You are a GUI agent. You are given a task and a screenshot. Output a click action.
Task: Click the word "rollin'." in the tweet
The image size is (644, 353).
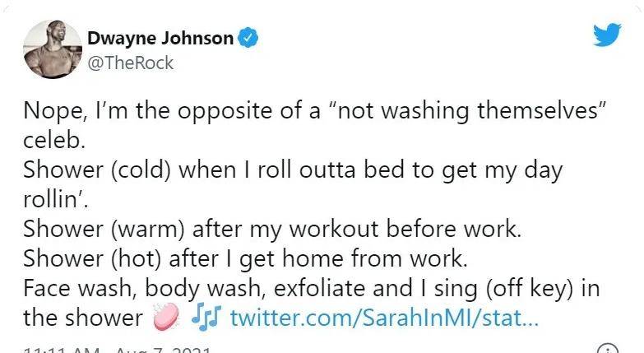(55, 199)
